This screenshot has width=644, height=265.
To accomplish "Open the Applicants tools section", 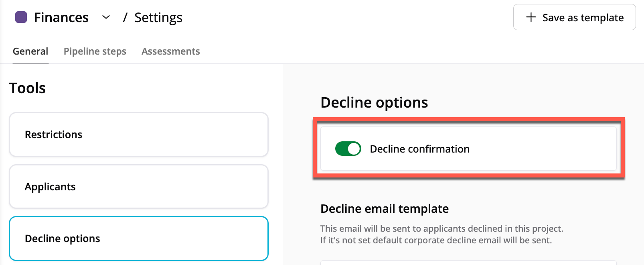I will tap(138, 187).
